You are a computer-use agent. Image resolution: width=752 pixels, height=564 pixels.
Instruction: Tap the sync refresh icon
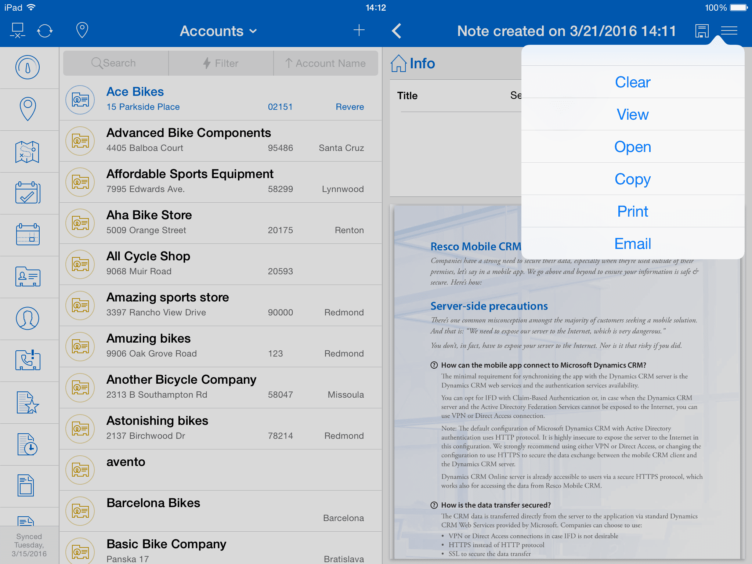click(45, 31)
